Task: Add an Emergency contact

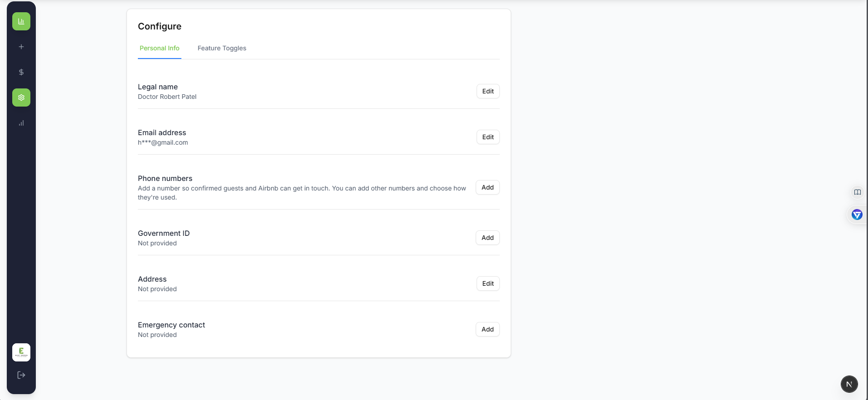Action: coord(488,329)
